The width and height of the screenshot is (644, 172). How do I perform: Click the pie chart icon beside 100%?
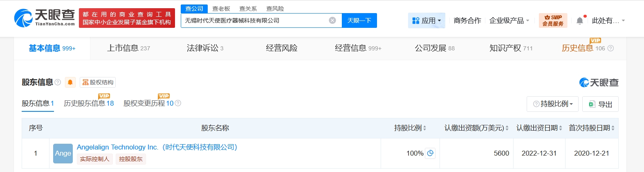coord(430,153)
